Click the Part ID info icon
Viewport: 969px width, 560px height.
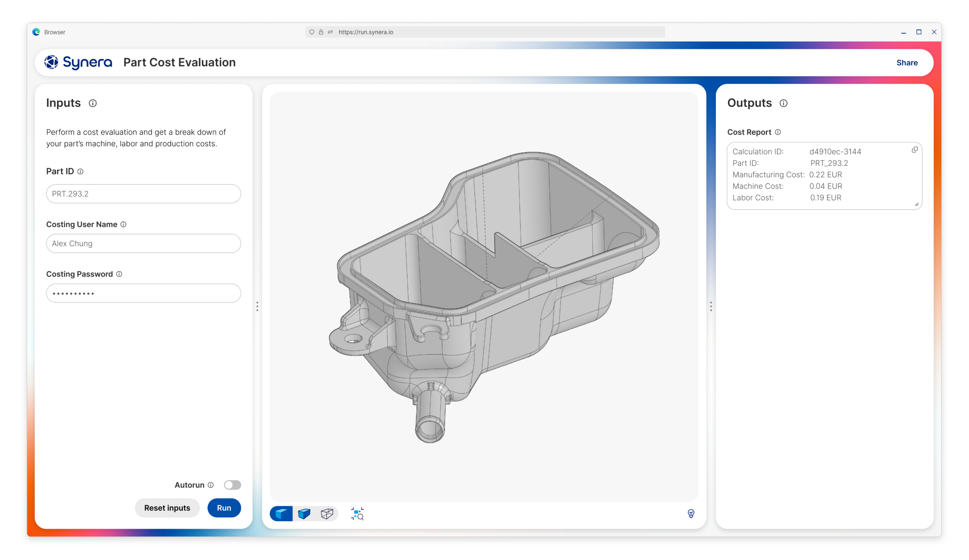(x=80, y=171)
